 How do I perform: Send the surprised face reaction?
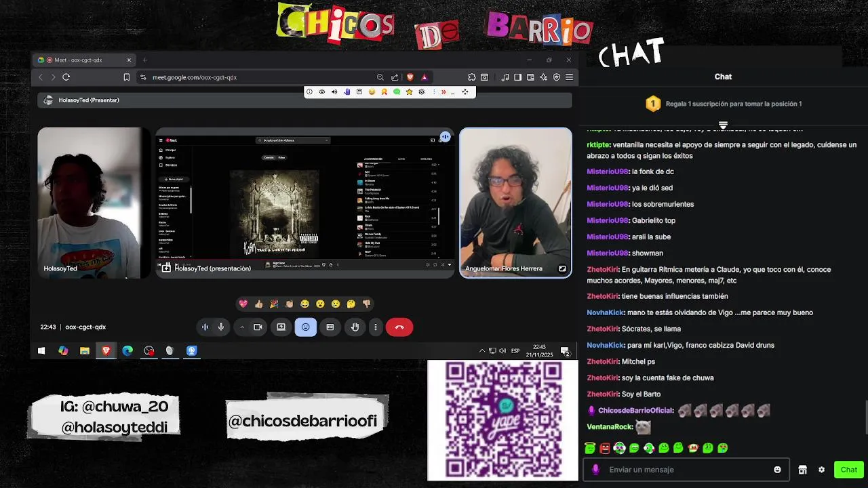[x=320, y=304]
